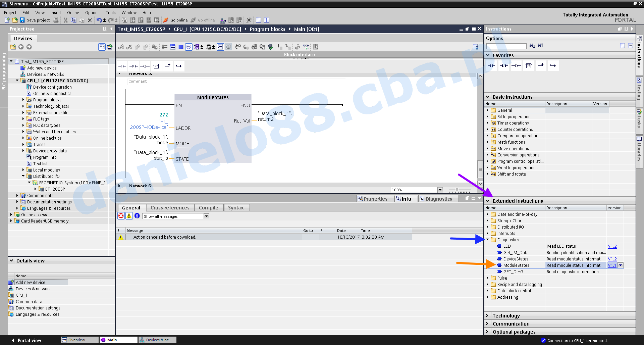Click the coil icon in Instructions Favorites
644x345 pixels.
click(x=516, y=66)
